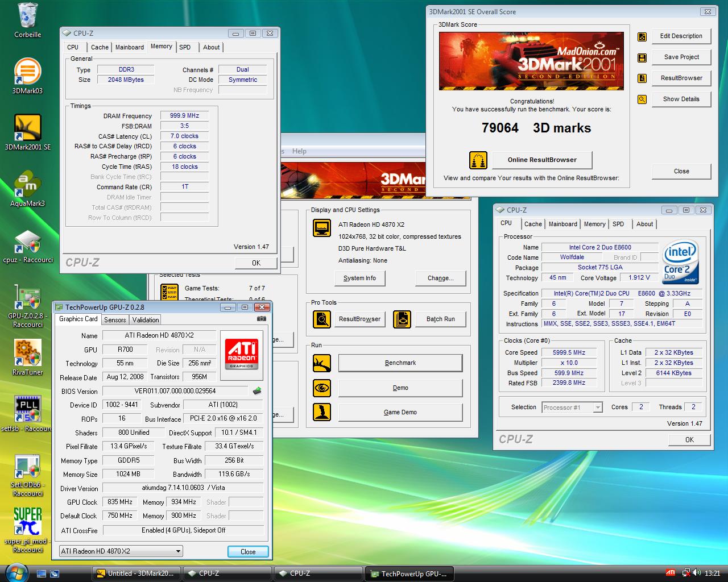
Task: Click the volume icon in system tray
Action: click(x=698, y=573)
